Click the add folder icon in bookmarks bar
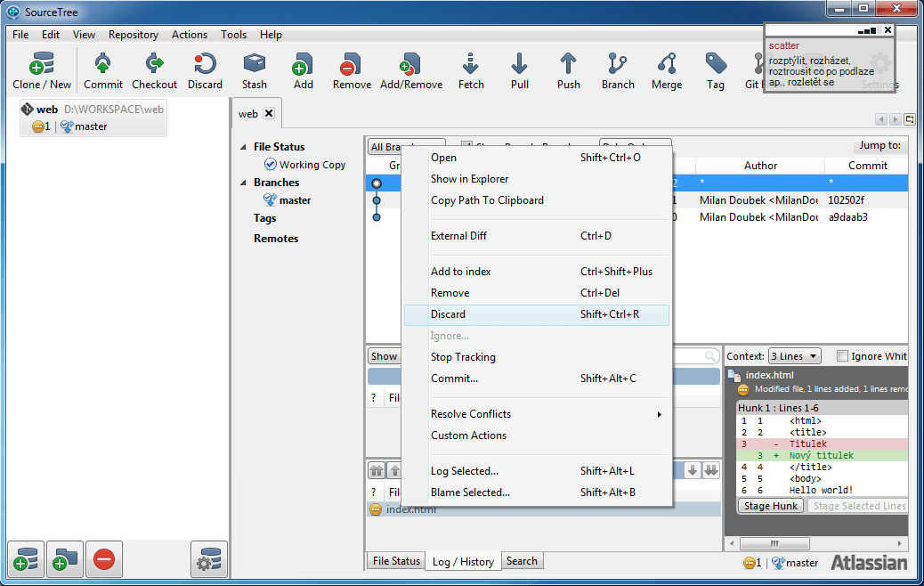Image resolution: width=924 pixels, height=586 pixels. click(x=65, y=559)
